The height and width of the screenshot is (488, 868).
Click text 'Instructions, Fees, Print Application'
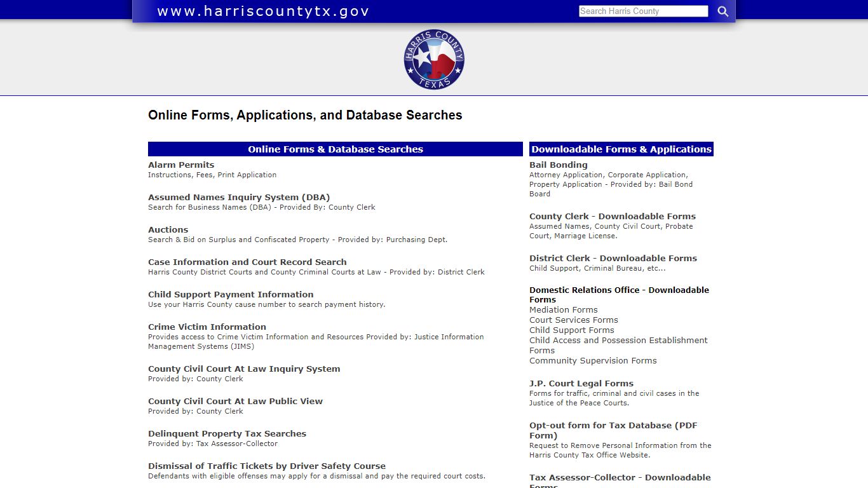point(212,175)
